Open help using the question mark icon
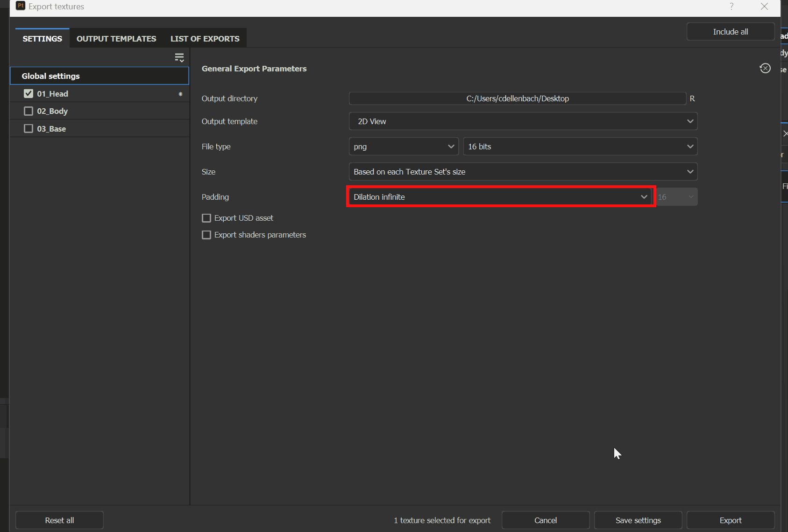This screenshot has height=532, width=788. point(731,7)
